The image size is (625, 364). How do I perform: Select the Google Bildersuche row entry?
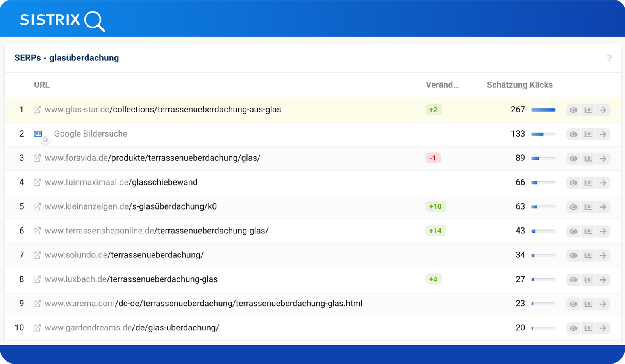point(91,134)
